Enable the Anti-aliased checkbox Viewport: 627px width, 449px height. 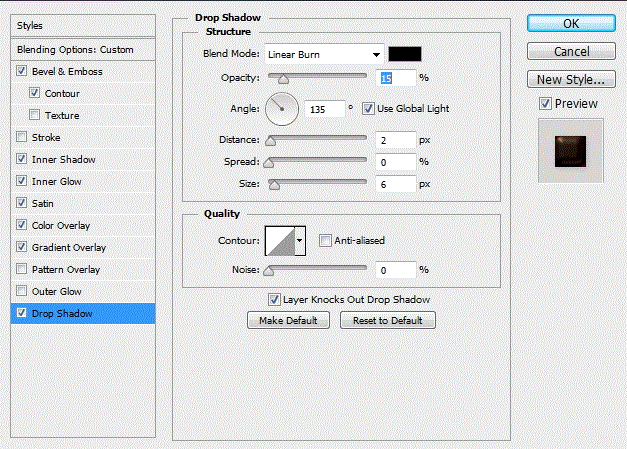point(324,240)
